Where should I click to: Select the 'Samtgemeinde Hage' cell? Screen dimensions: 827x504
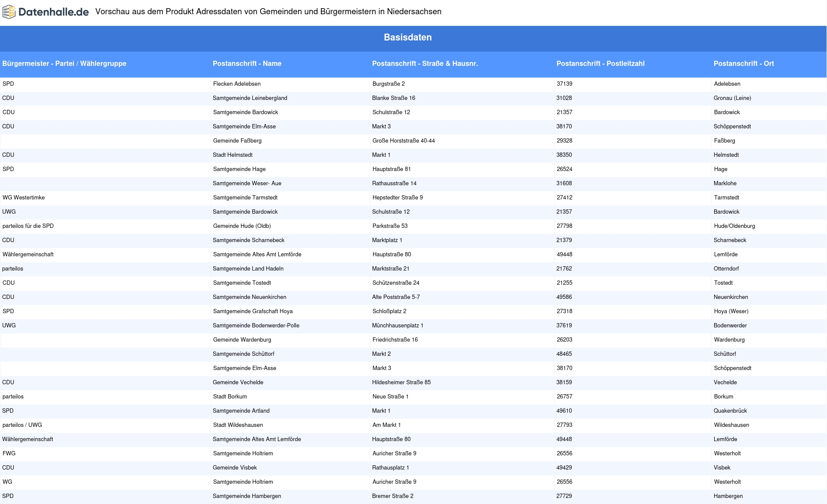tap(290, 169)
